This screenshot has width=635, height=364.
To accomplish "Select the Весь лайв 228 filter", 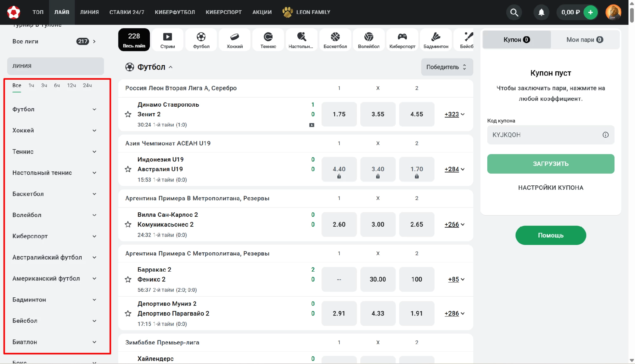I will [x=134, y=40].
